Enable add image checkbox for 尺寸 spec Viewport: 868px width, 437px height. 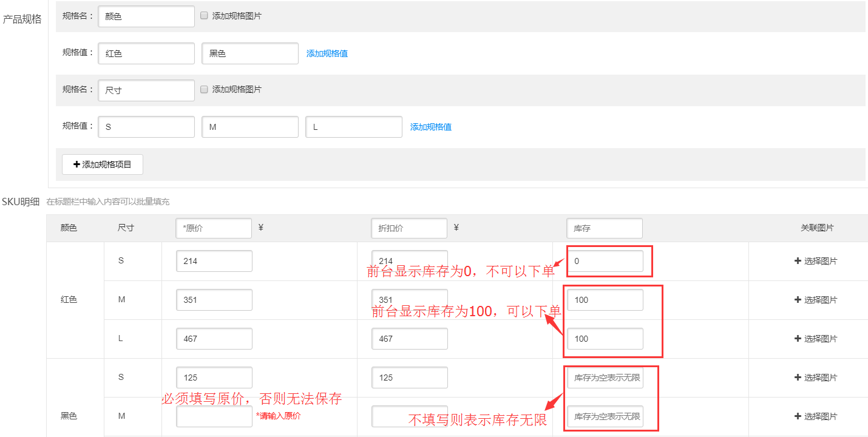click(204, 89)
